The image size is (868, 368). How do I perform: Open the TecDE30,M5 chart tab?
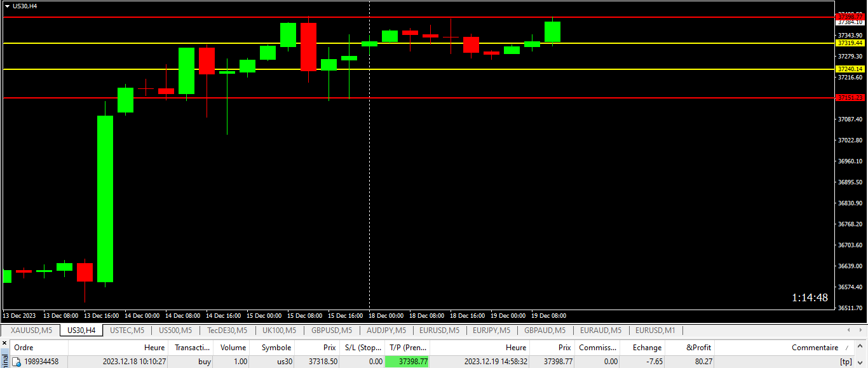click(x=227, y=330)
